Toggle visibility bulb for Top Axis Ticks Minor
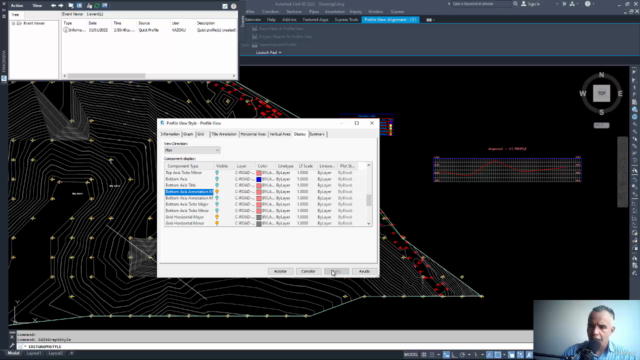 pos(217,173)
